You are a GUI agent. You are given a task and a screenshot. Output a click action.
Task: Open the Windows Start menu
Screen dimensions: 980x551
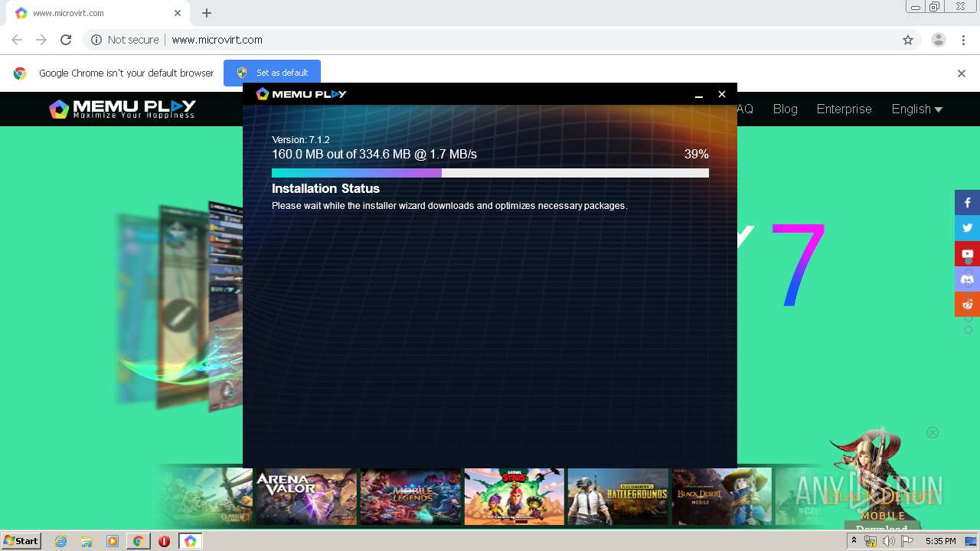pos(21,541)
